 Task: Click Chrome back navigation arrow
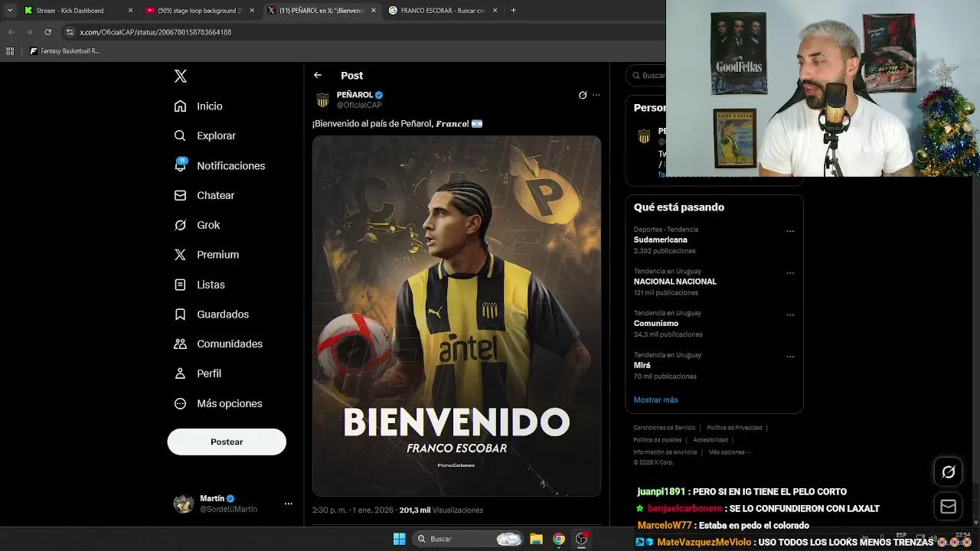[11, 32]
